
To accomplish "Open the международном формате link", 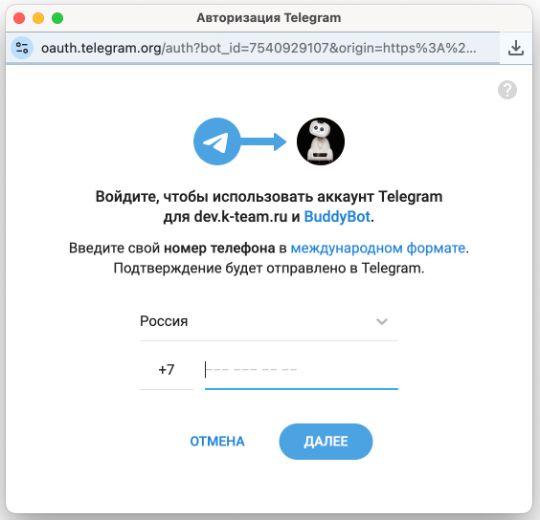I will pos(378,248).
